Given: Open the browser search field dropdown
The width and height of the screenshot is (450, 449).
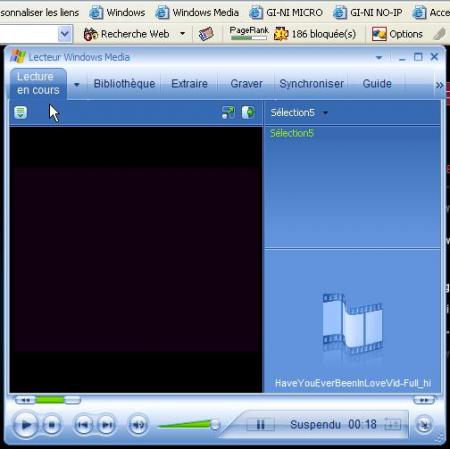Looking at the screenshot, I should pos(65,34).
